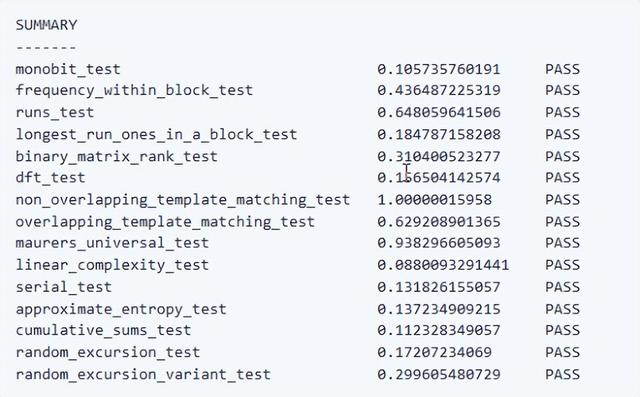Click the linear_complexity_test value 0.0880093291441
Screen dimensions: 640x397
pyautogui.click(x=443, y=265)
